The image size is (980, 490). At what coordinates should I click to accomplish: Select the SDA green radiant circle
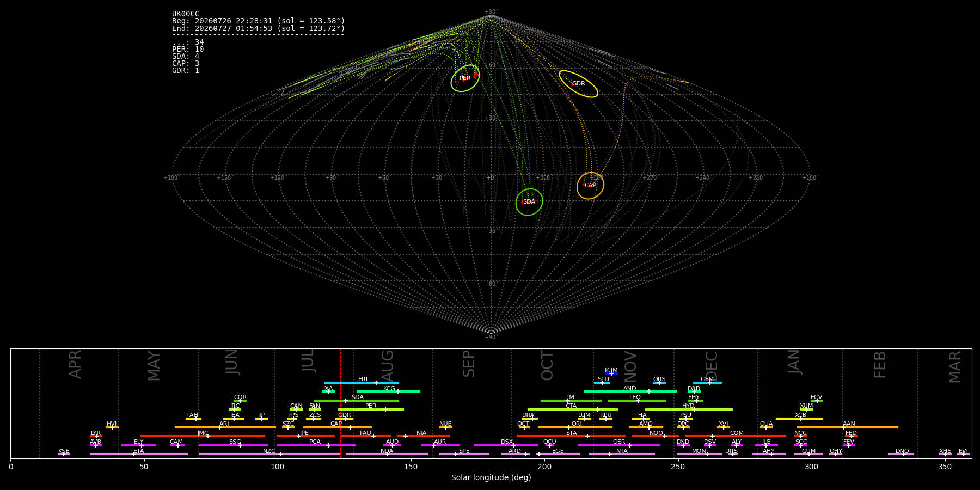point(529,202)
